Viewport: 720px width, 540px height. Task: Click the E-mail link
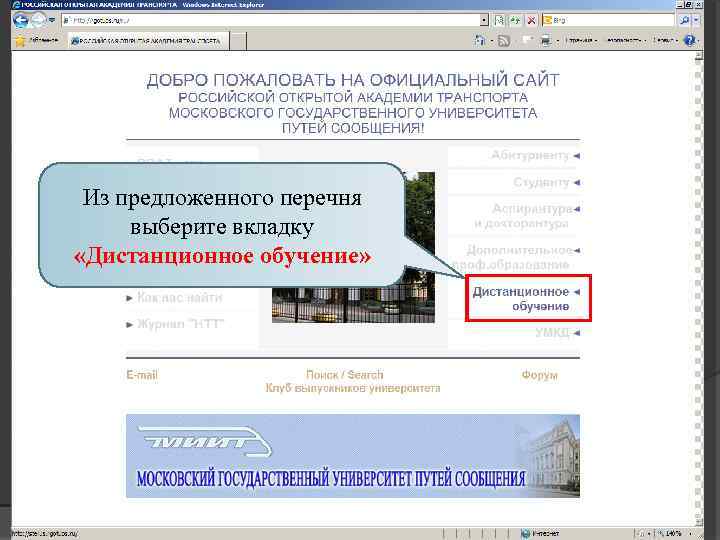[x=142, y=375]
